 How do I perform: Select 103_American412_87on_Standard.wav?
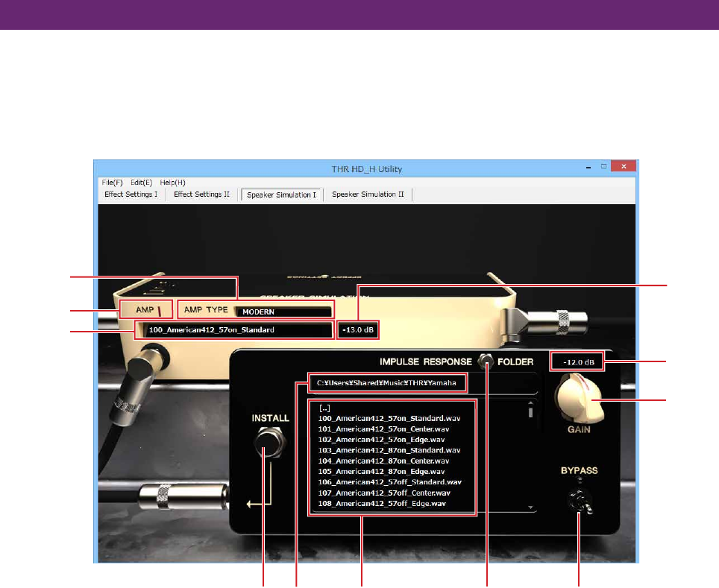[389, 450]
